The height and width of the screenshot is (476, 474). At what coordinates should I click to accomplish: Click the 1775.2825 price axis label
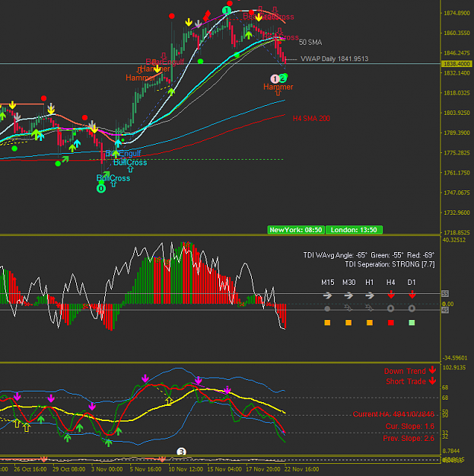tap(457, 152)
